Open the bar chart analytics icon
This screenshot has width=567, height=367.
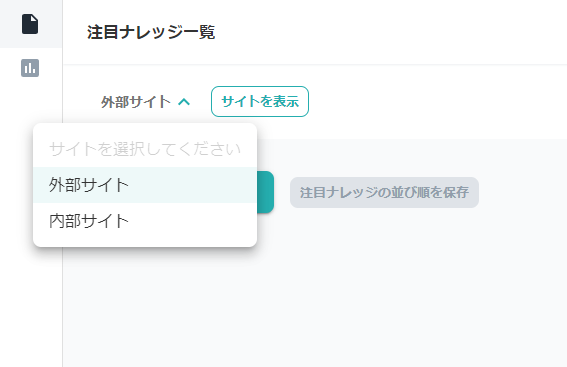pos(30,68)
